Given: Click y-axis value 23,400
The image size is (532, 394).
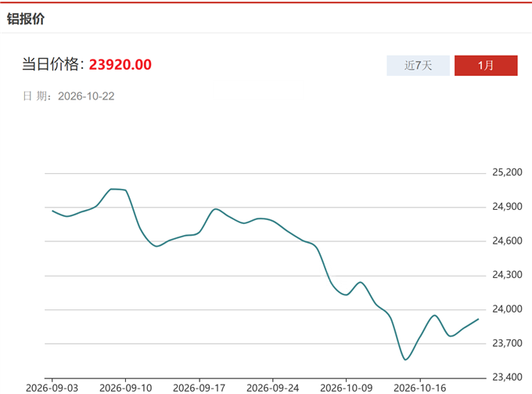Looking at the screenshot, I should tap(507, 377).
